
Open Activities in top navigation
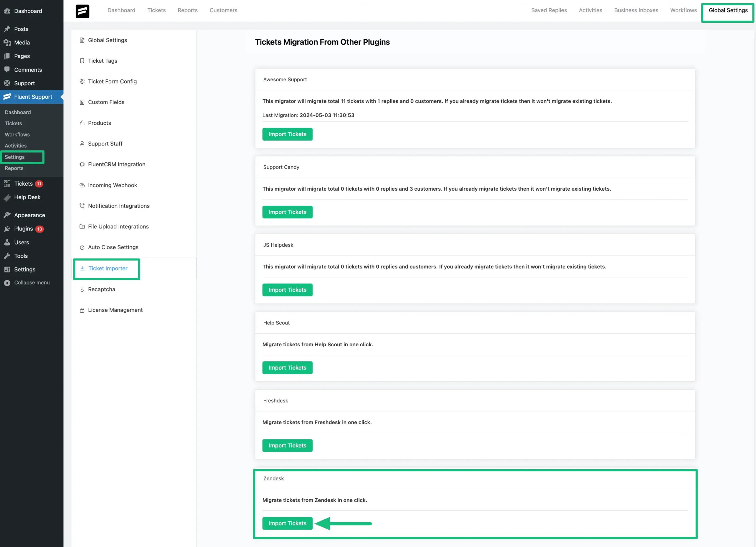pyautogui.click(x=590, y=10)
